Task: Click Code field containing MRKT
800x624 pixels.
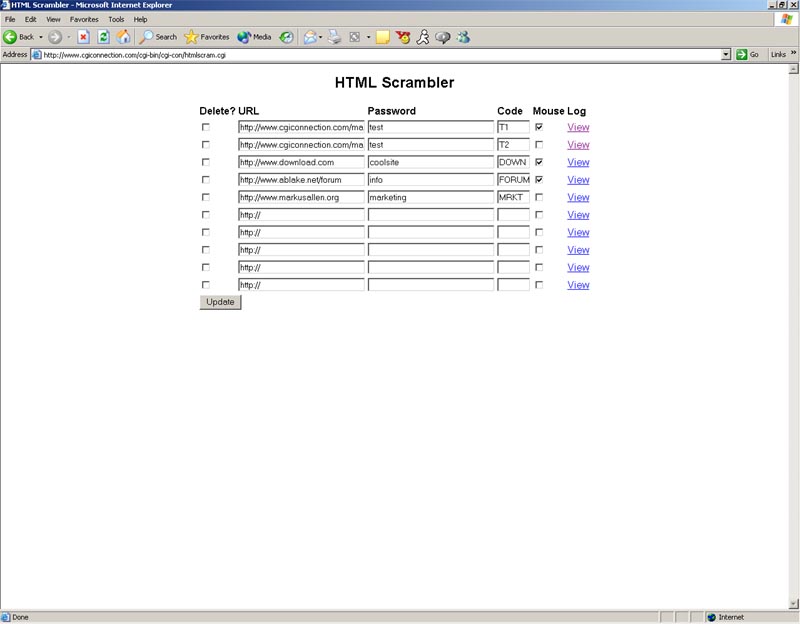Action: (x=513, y=197)
